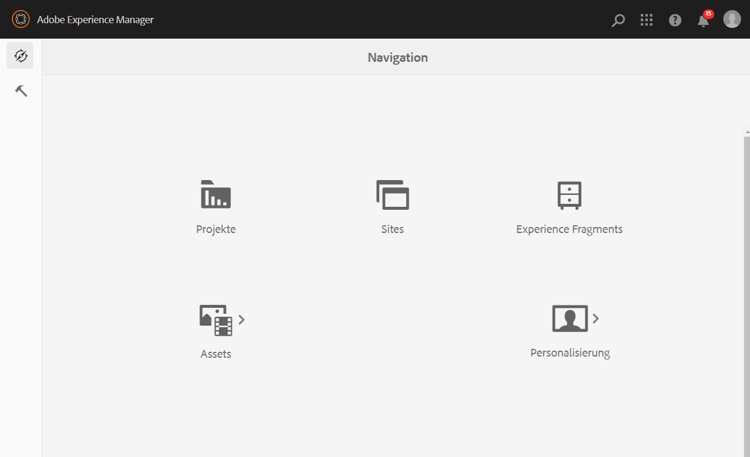The width and height of the screenshot is (750, 457).
Task: Click the Navigation heading text
Action: pyautogui.click(x=397, y=57)
